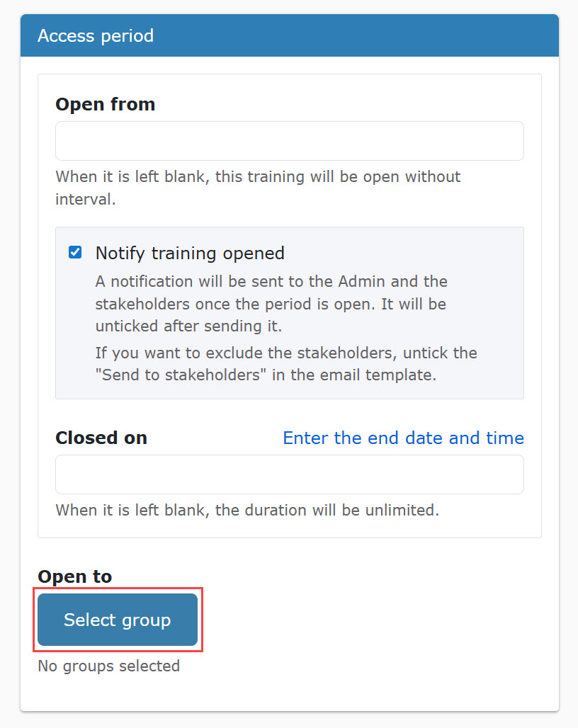The width and height of the screenshot is (578, 728).
Task: Click the Open from field label
Action: (106, 104)
